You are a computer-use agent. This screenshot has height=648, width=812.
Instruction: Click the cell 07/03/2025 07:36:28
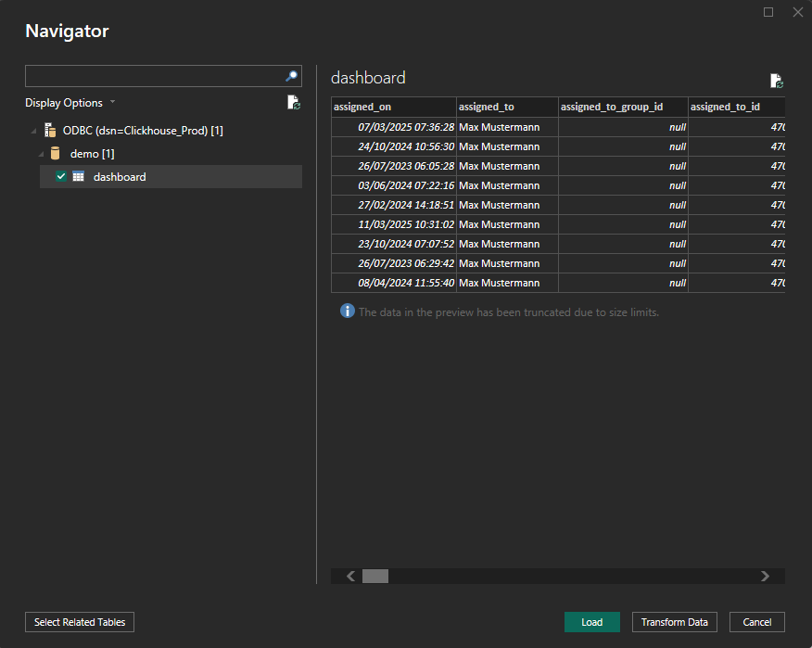tap(394, 127)
